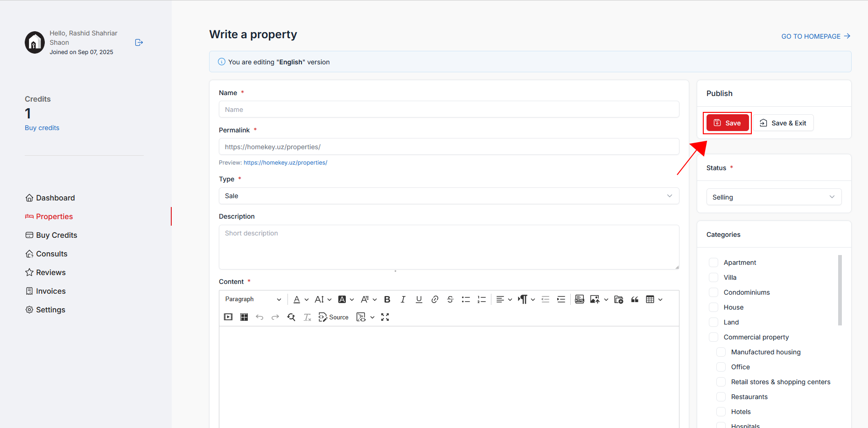Insert media video icon
Viewport: 868px width, 428px height.
click(x=228, y=317)
